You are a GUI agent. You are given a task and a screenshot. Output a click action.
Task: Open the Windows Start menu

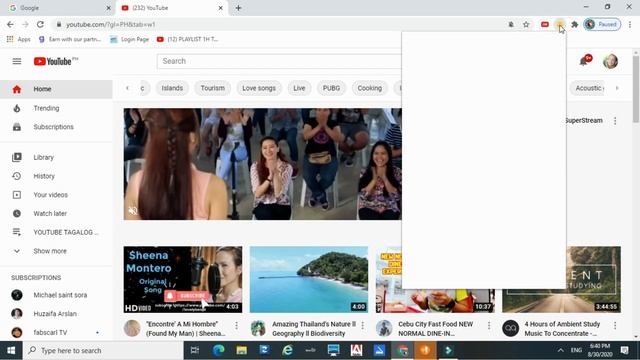tap(11, 350)
